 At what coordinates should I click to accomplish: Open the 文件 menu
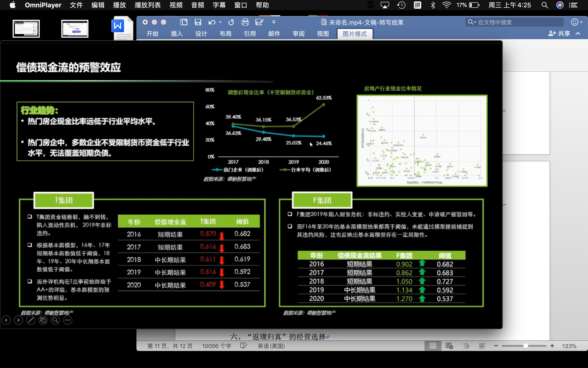pos(76,5)
